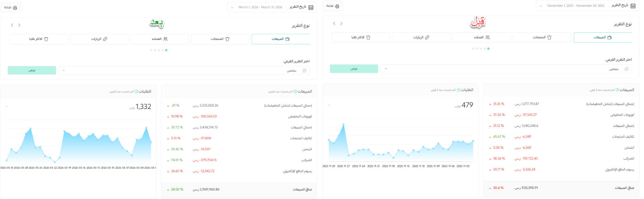Click the net sales value 920,390.91

tap(530, 188)
